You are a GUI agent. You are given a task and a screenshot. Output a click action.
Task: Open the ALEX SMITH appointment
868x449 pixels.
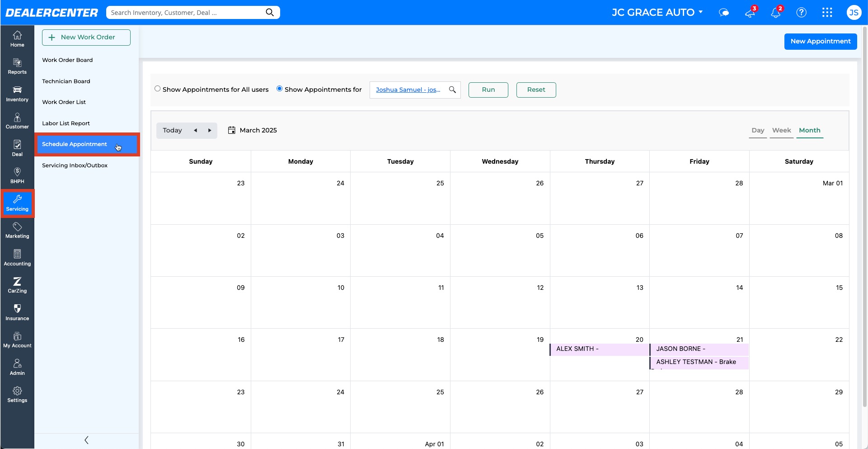(x=600, y=349)
